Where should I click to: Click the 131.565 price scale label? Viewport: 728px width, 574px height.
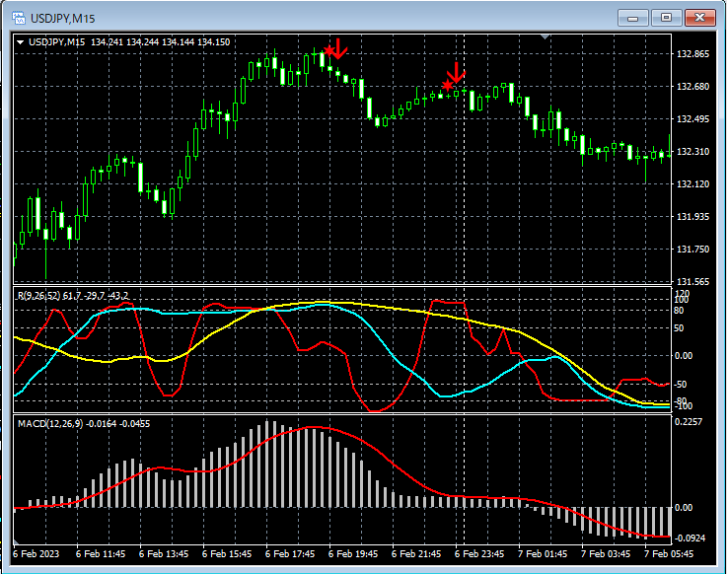click(x=694, y=281)
